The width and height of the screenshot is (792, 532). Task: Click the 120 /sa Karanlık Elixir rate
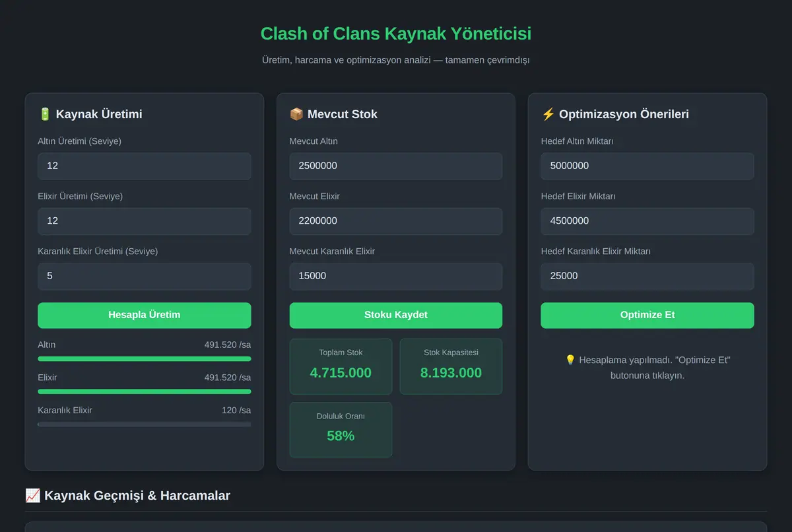point(236,410)
